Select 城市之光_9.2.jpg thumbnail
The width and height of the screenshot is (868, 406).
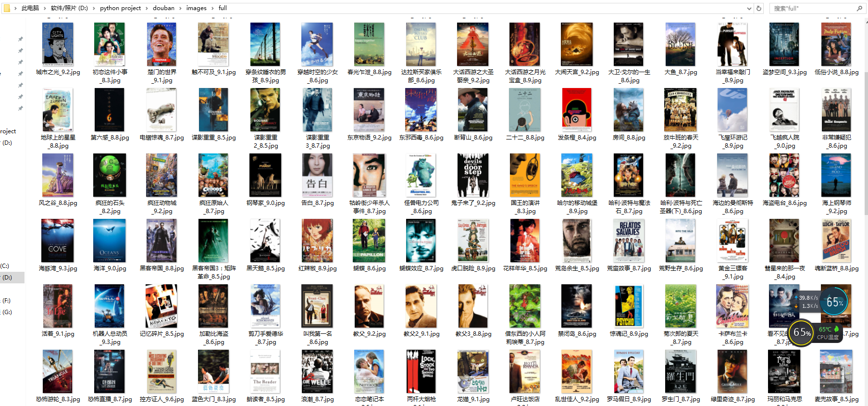pos(58,44)
